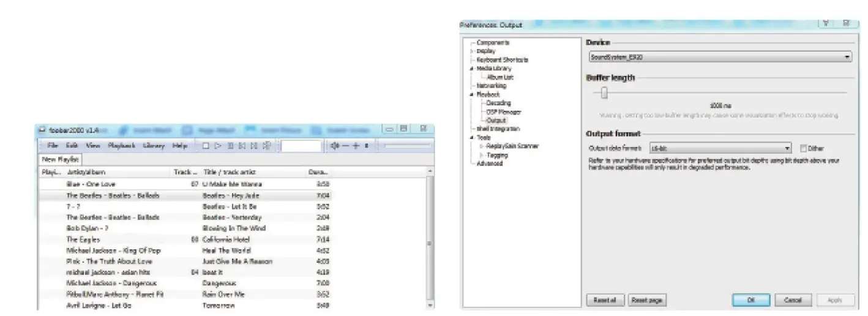Open the Edit menu in foobar2000
This screenshot has width=868, height=316.
[x=72, y=146]
